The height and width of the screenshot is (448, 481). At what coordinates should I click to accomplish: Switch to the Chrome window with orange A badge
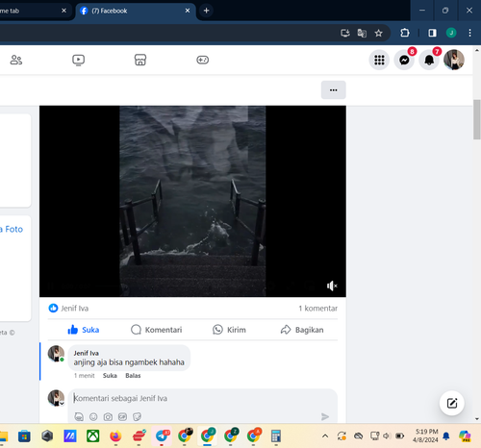(x=253, y=436)
